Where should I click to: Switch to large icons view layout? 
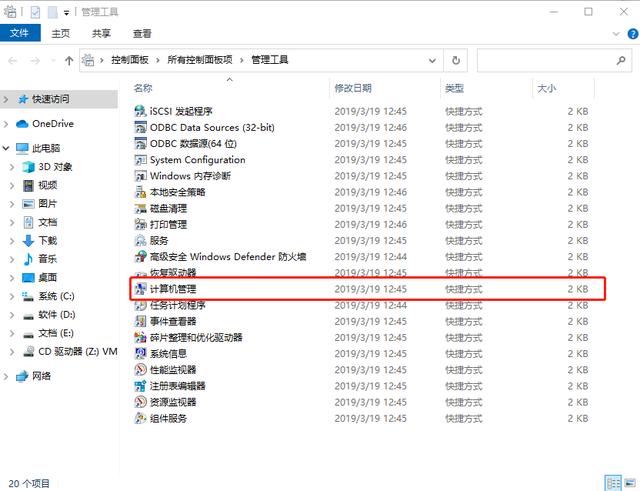(630, 483)
